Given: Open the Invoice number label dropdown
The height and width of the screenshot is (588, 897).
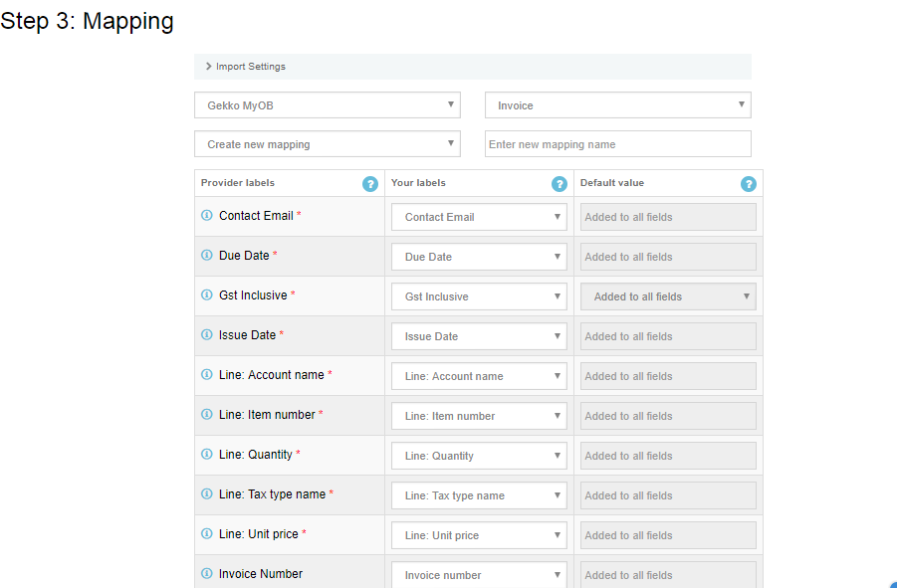Looking at the screenshot, I should point(479,575).
